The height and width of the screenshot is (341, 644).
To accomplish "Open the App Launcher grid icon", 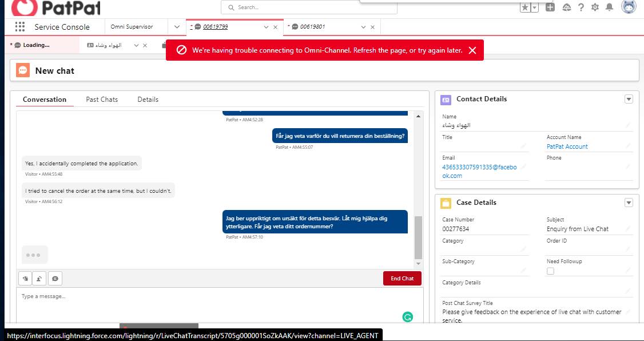I will point(20,27).
